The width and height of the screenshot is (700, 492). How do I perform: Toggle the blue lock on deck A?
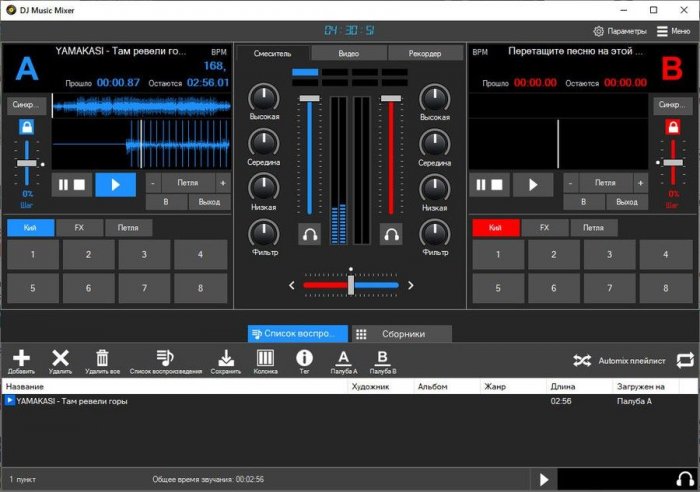click(27, 128)
